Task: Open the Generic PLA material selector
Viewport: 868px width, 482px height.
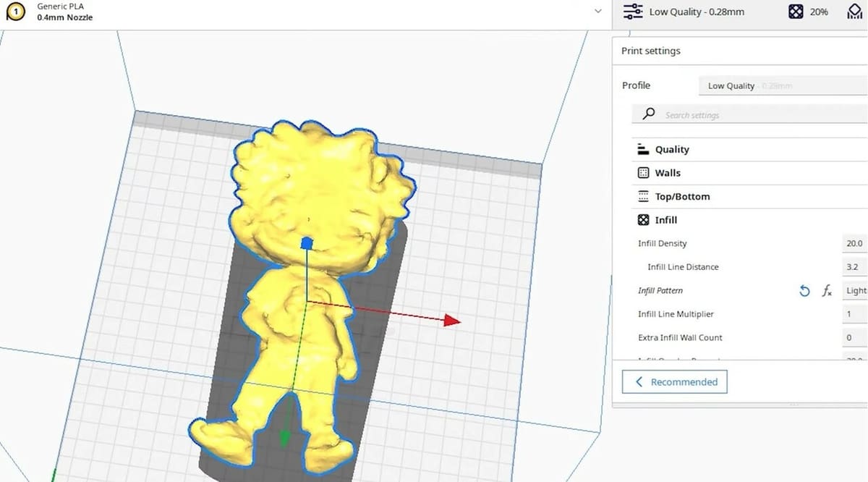Action: click(306, 12)
